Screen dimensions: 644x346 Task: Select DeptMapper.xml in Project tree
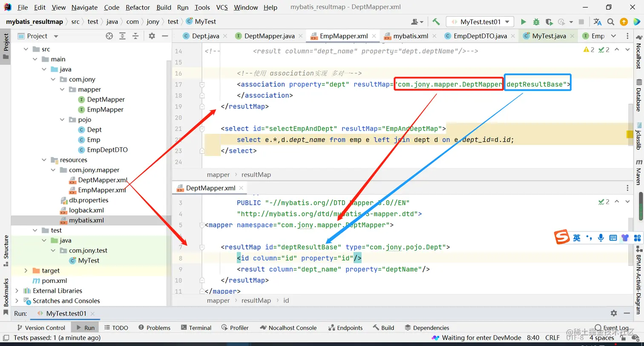coord(103,180)
